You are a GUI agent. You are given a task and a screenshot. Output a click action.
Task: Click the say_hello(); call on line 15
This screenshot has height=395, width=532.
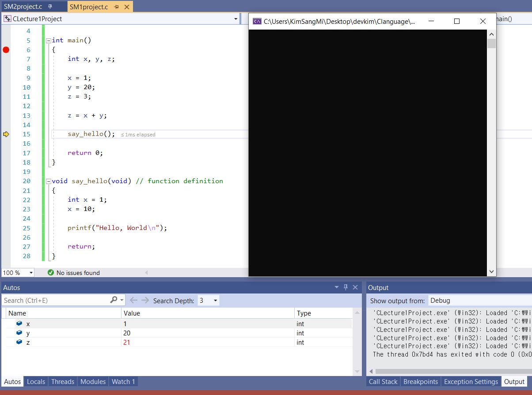click(91, 134)
